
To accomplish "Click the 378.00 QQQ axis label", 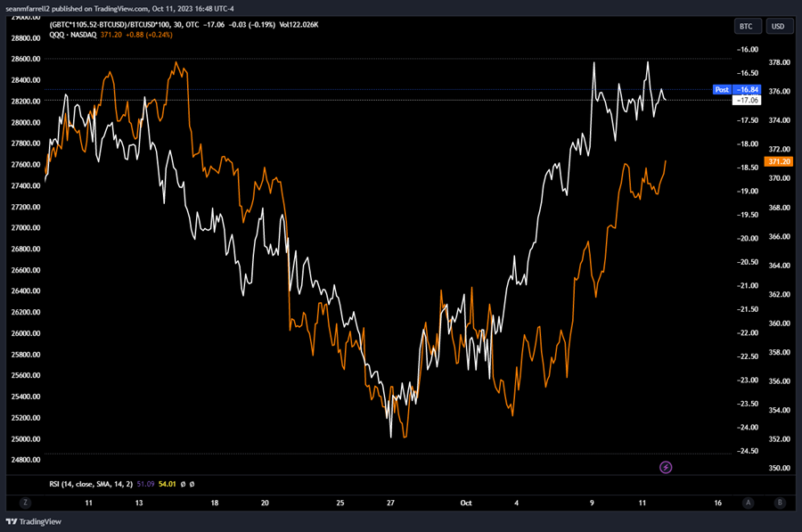I will coord(779,62).
